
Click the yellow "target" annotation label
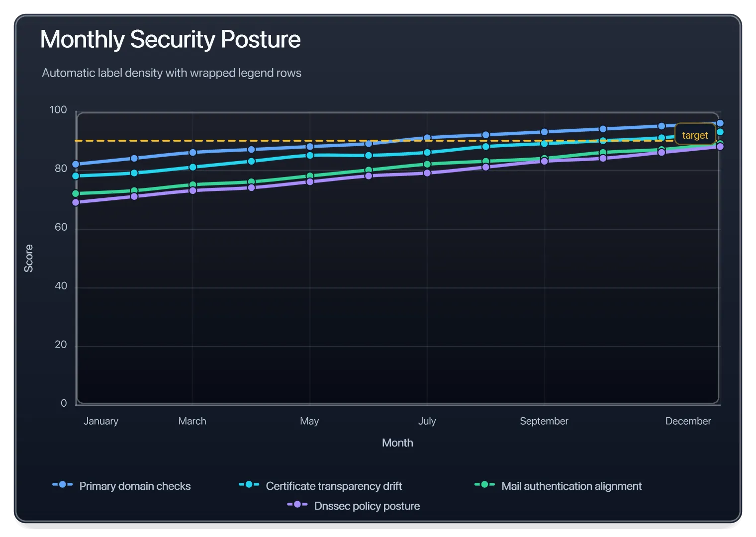pos(695,135)
